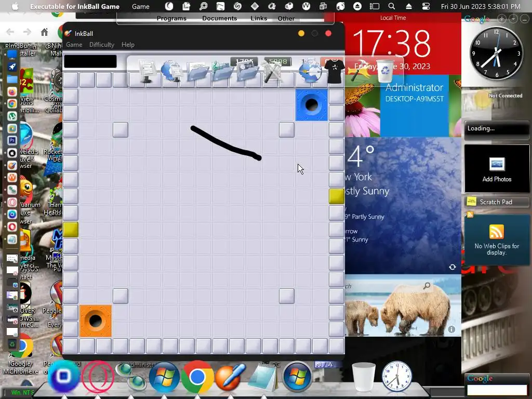The height and width of the screenshot is (399, 532).
Task: Click the black T-shirt icon in floating dock
Action: (x=335, y=71)
